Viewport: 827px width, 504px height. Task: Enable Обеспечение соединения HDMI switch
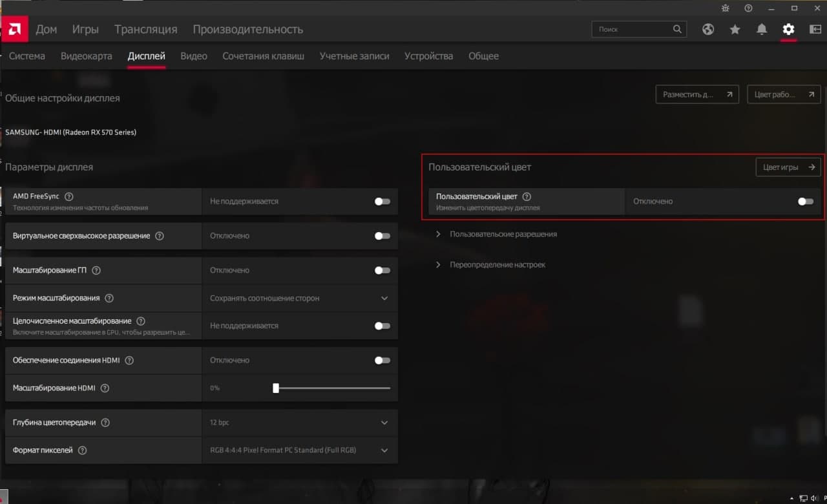click(382, 360)
